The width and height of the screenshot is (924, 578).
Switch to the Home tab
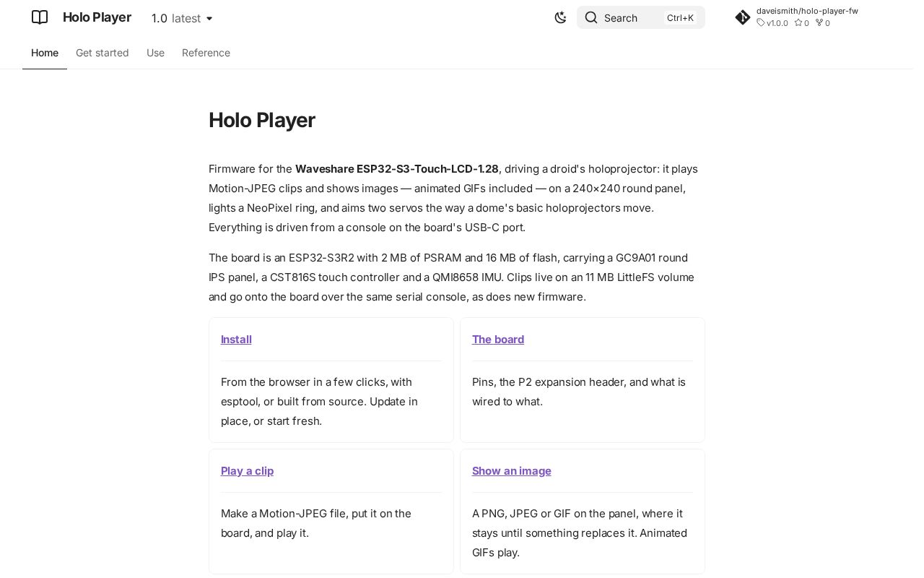45,53
